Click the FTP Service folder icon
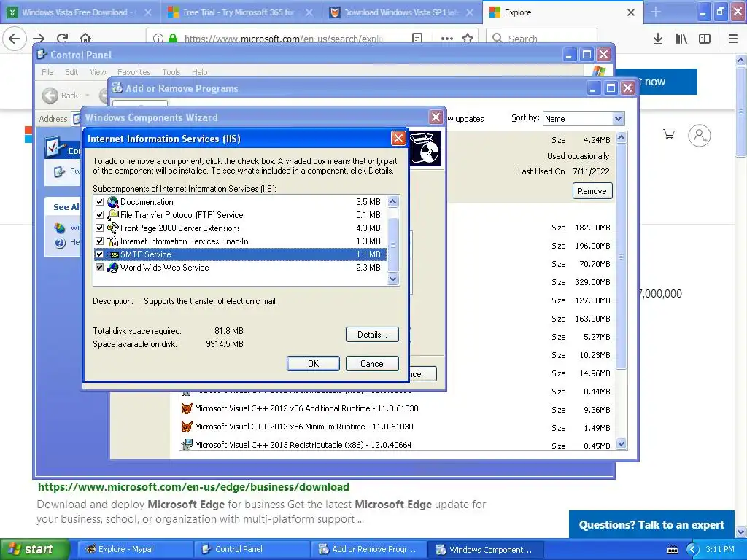The width and height of the screenshot is (747, 560). (113, 215)
